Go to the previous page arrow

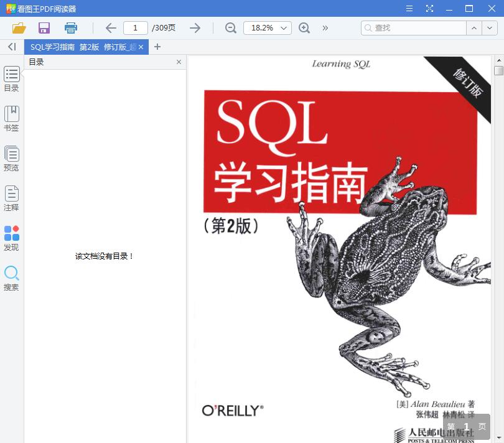pyautogui.click(x=111, y=28)
